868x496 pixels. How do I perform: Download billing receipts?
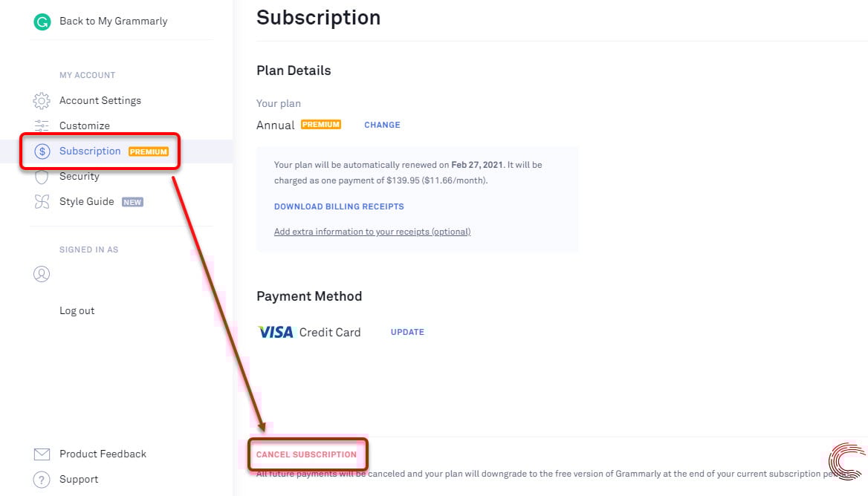click(x=339, y=207)
